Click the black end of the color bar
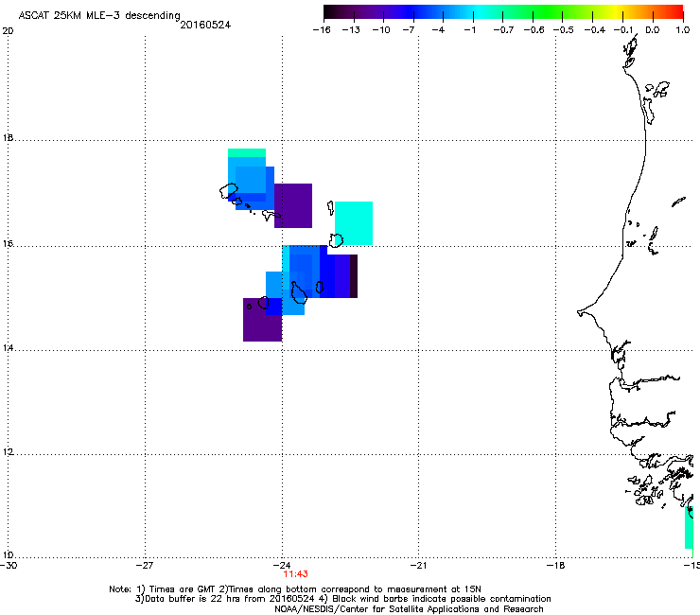Image resolution: width=700 pixels, height=615 pixels. point(330,11)
